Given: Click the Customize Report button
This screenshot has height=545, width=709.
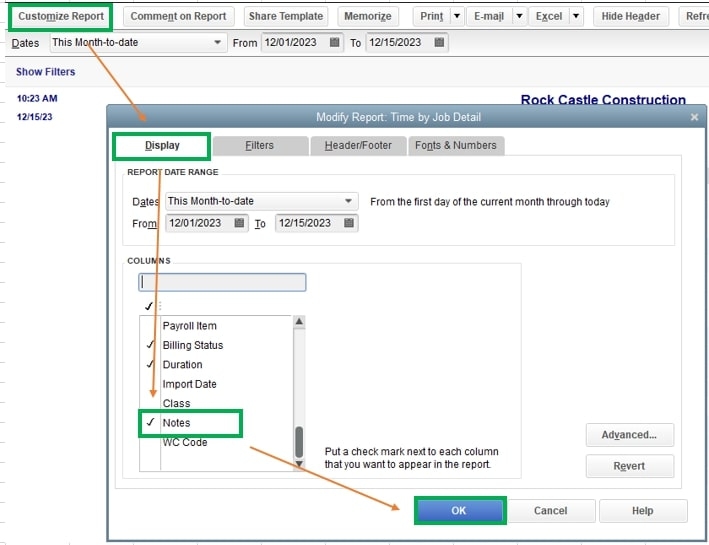Looking at the screenshot, I should (61, 16).
